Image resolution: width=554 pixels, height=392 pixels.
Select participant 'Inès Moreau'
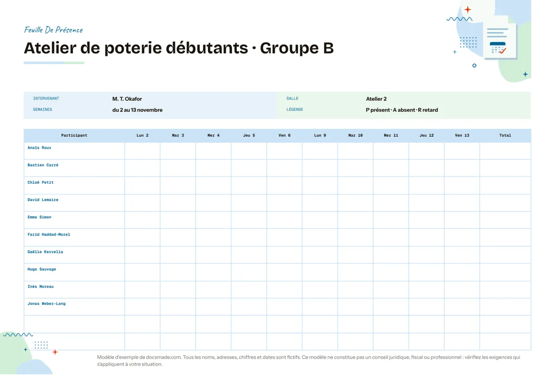pyautogui.click(x=41, y=287)
